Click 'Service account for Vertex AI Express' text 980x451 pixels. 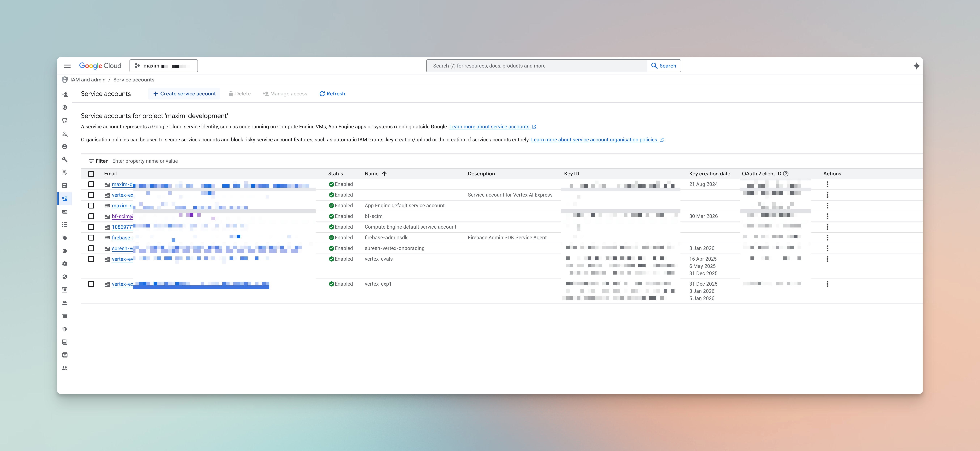pyautogui.click(x=510, y=195)
